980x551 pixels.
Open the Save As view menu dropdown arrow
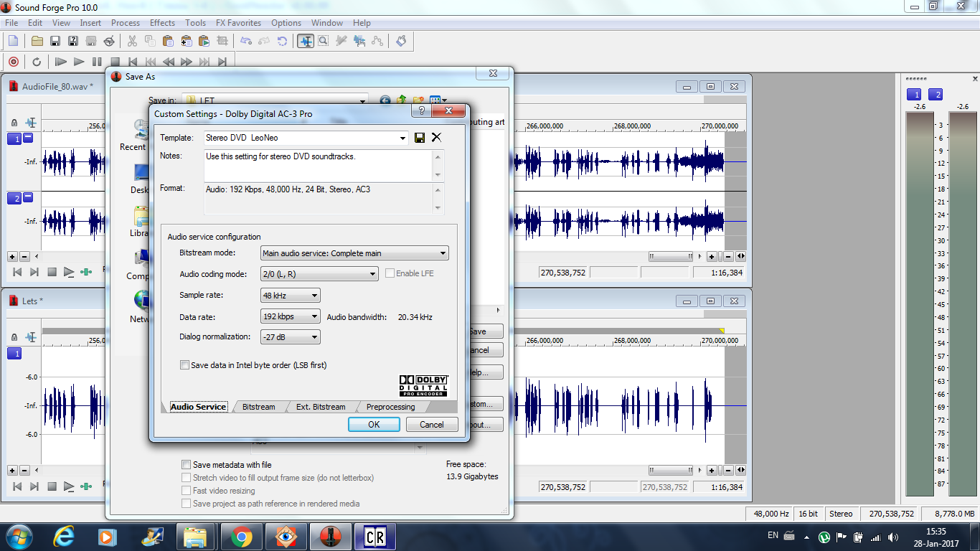click(445, 100)
